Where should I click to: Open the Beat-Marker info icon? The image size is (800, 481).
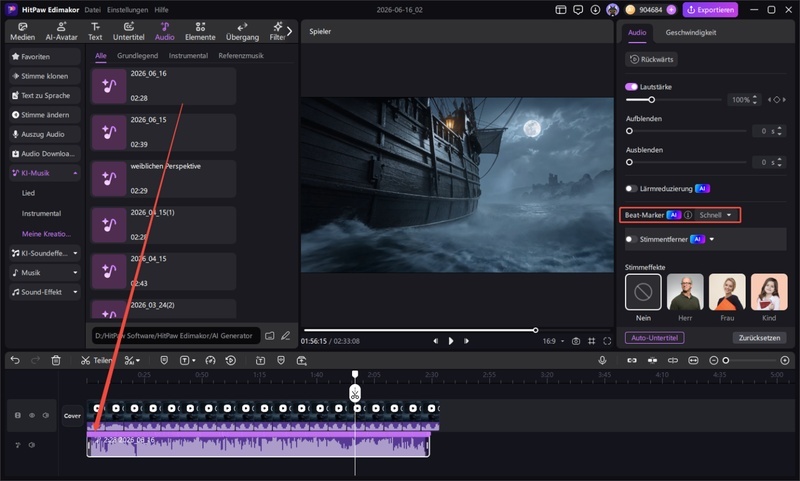point(688,215)
